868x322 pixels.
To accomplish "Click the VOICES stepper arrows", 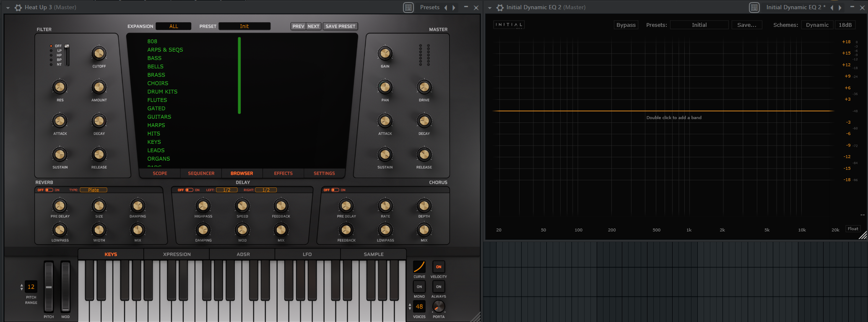I will pos(410,306).
